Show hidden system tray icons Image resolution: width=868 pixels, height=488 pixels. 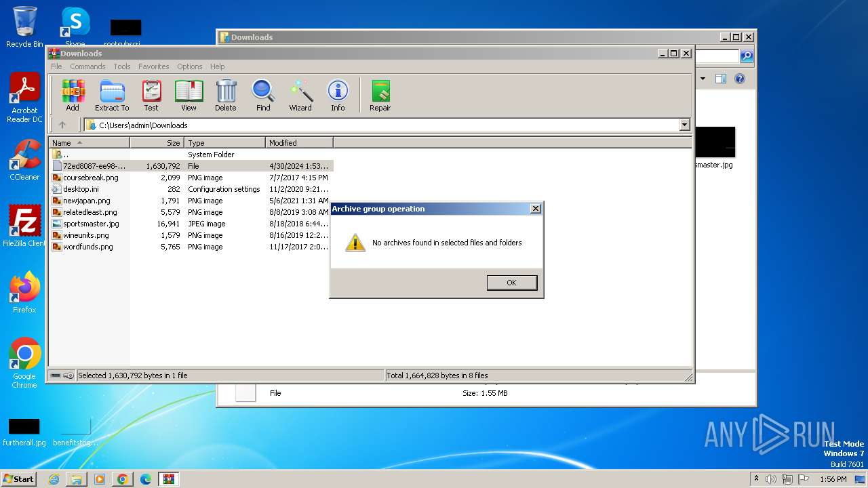click(756, 479)
